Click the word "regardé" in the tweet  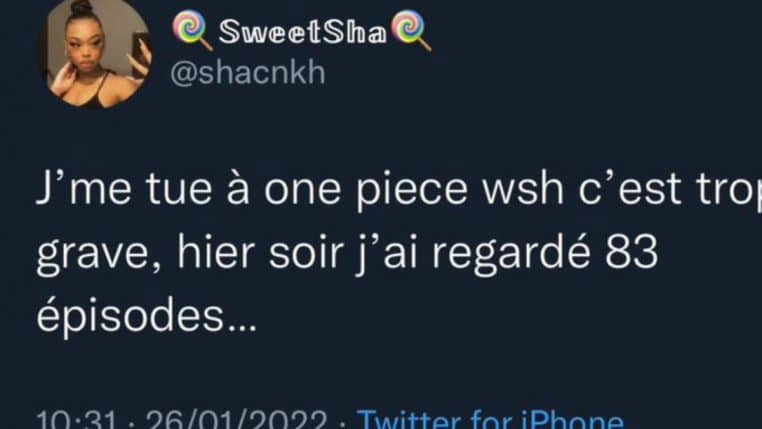pos(511,255)
